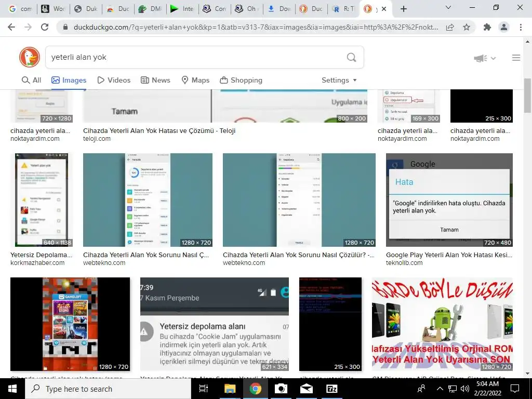Click the share page icon in address bar

(450, 27)
